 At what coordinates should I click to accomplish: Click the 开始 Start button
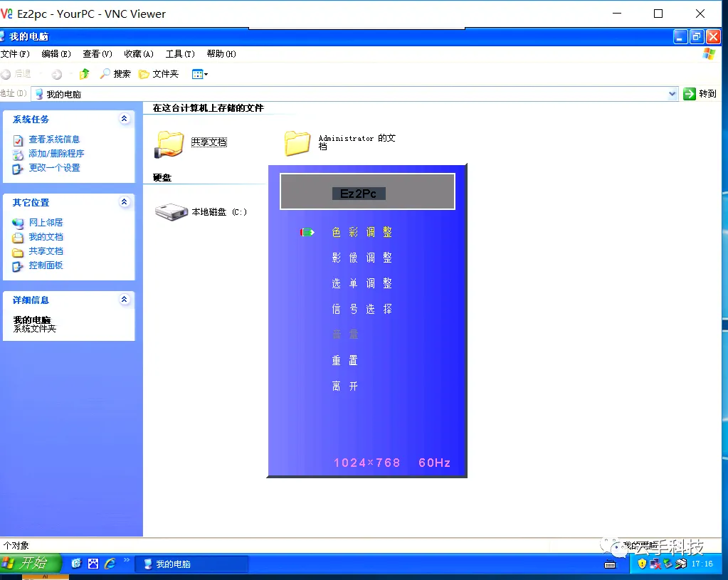(x=25, y=564)
